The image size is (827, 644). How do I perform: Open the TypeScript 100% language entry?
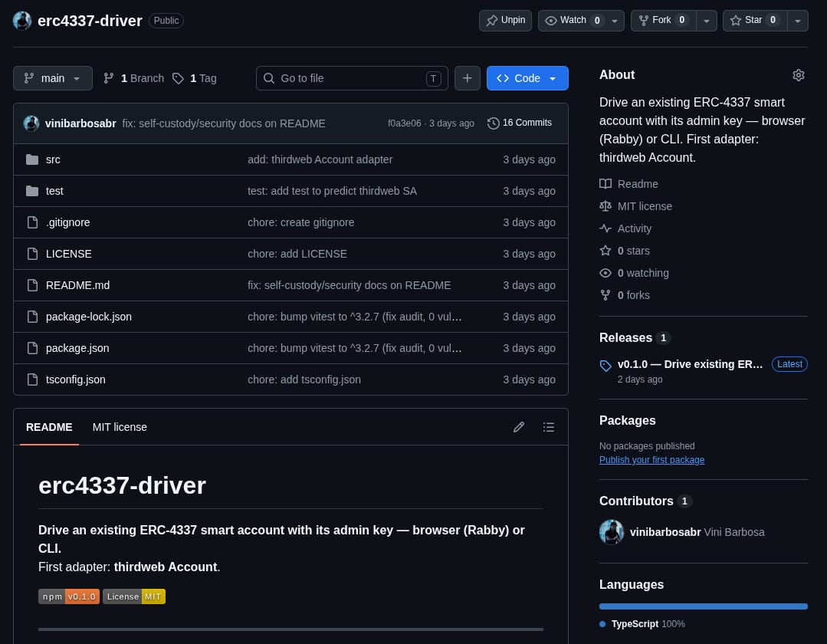point(642,624)
